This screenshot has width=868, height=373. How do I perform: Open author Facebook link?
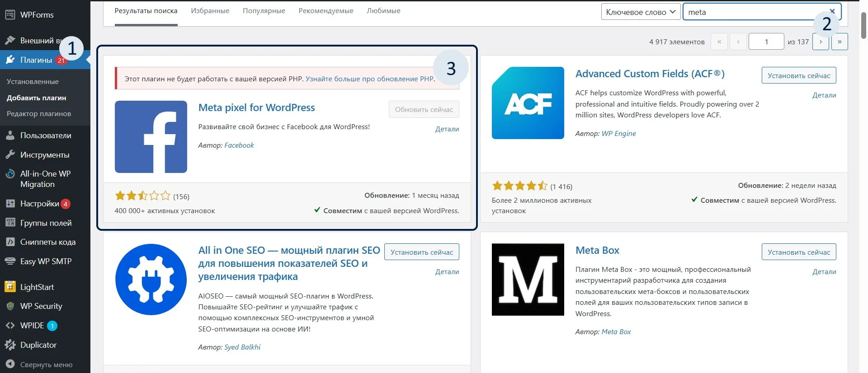tap(239, 145)
